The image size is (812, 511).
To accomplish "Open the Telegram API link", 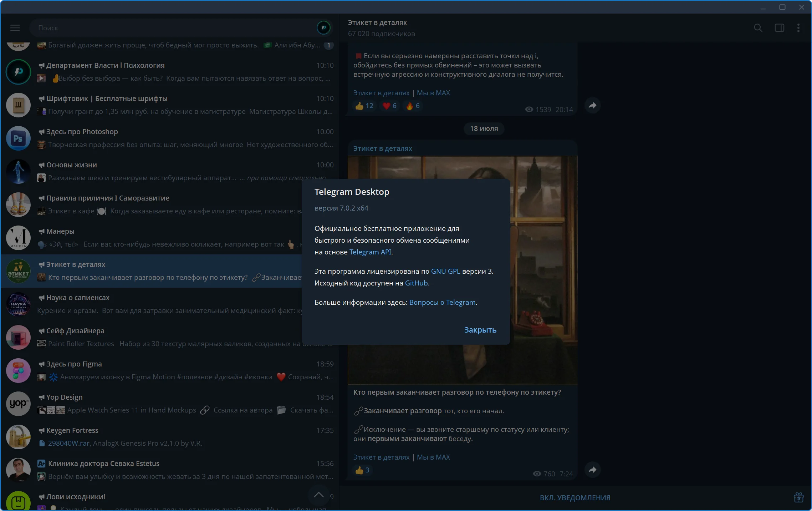I will (370, 252).
